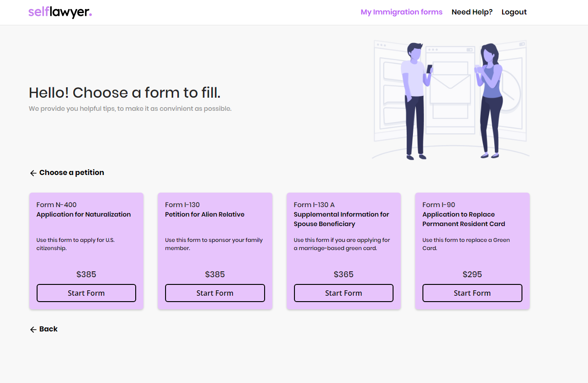
Task: Select the Form I-130 card title
Action: tap(182, 205)
